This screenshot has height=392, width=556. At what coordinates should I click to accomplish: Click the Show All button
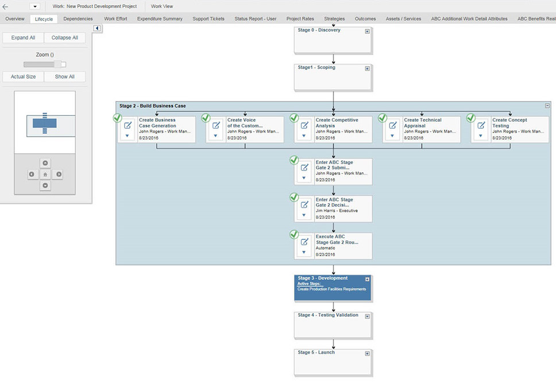point(65,76)
